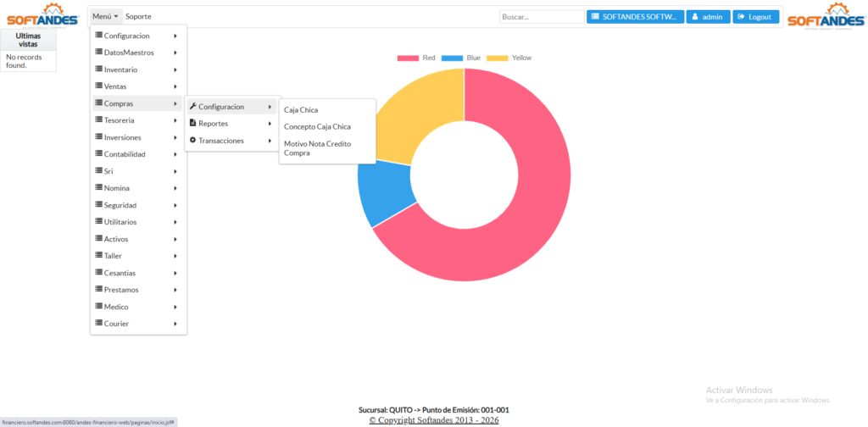
Task: Click the wrench icon beside Configuracion submenu
Action: click(192, 107)
